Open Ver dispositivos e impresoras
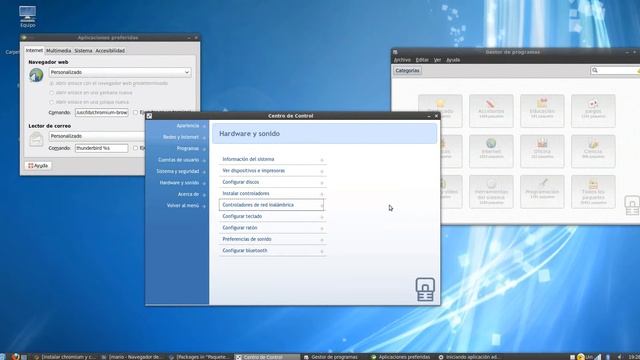Image resolution: width=640 pixels, height=360 pixels. point(272,171)
